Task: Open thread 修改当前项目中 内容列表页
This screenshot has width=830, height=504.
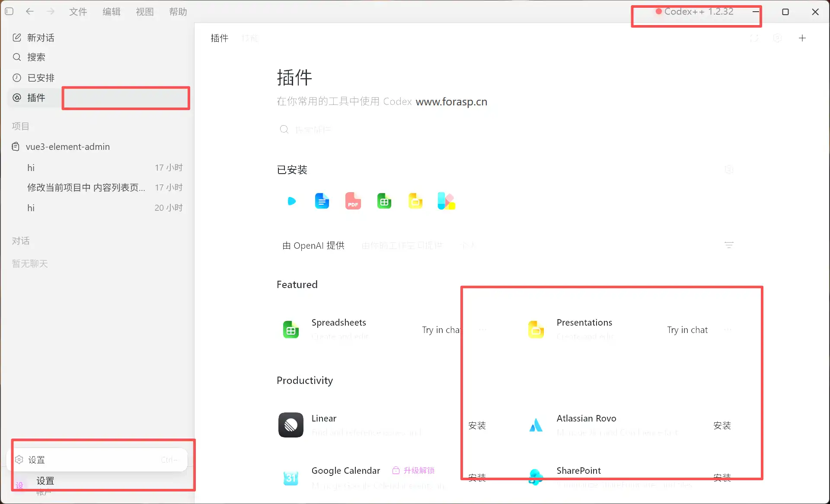Action: [x=99, y=187]
